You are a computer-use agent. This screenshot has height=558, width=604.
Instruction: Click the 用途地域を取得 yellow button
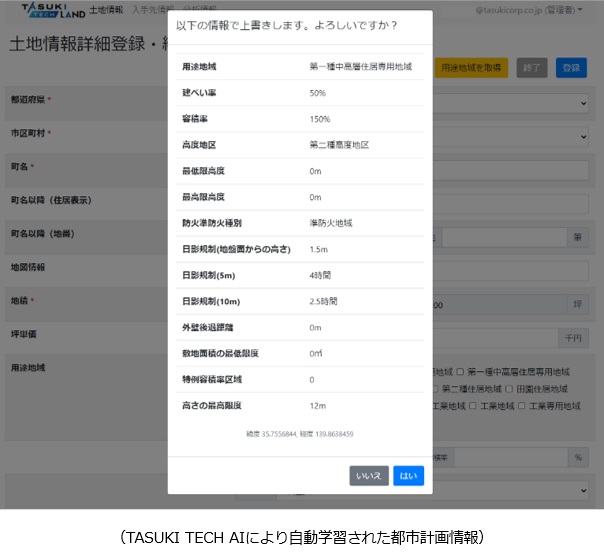point(471,68)
